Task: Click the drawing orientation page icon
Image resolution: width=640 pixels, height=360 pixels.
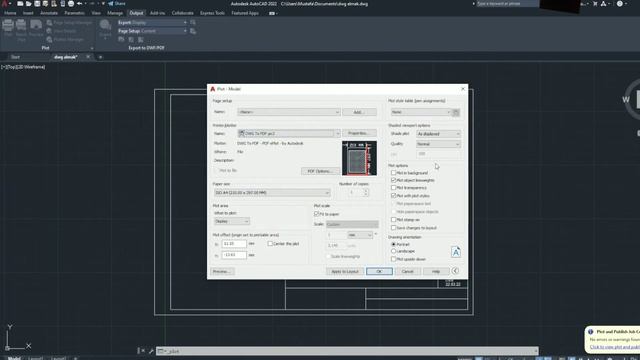Action: 456,252
